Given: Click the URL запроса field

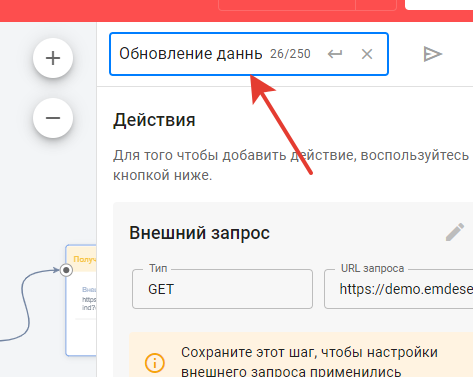Looking at the screenshot, I should (399, 289).
